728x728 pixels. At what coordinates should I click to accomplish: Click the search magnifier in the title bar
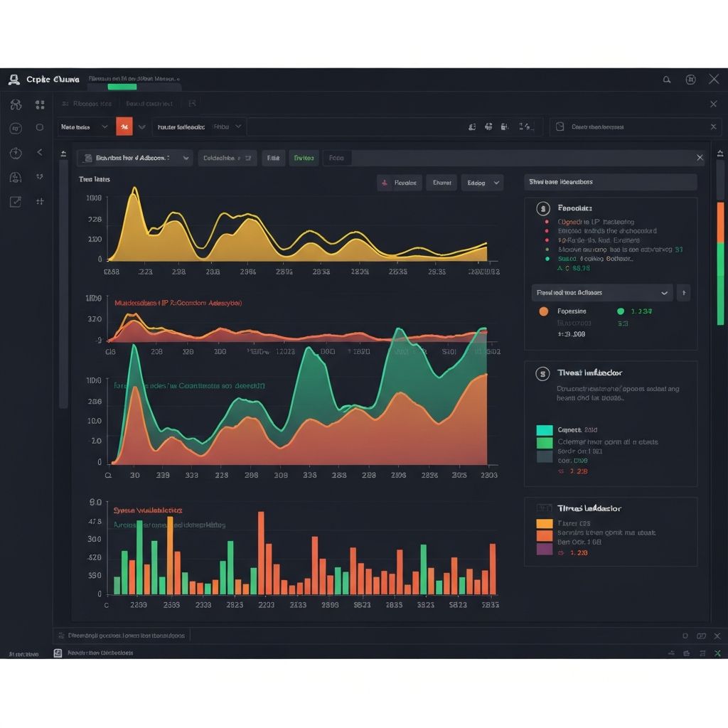click(667, 80)
